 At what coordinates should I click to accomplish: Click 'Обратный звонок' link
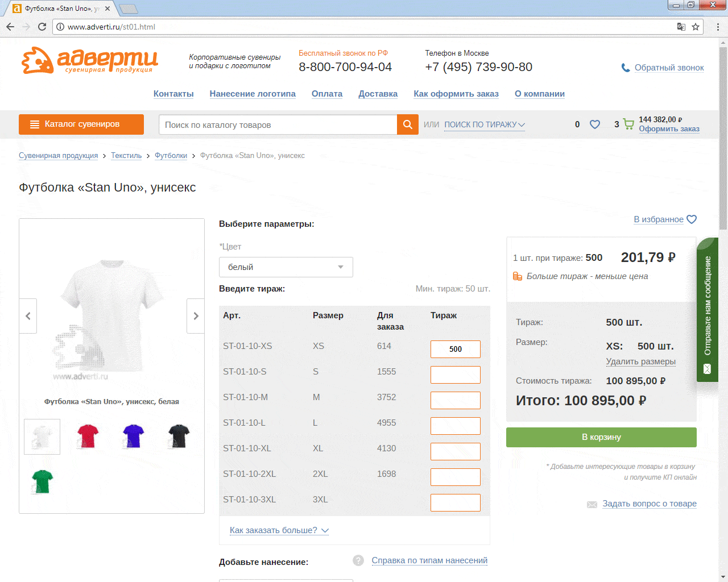(x=669, y=68)
